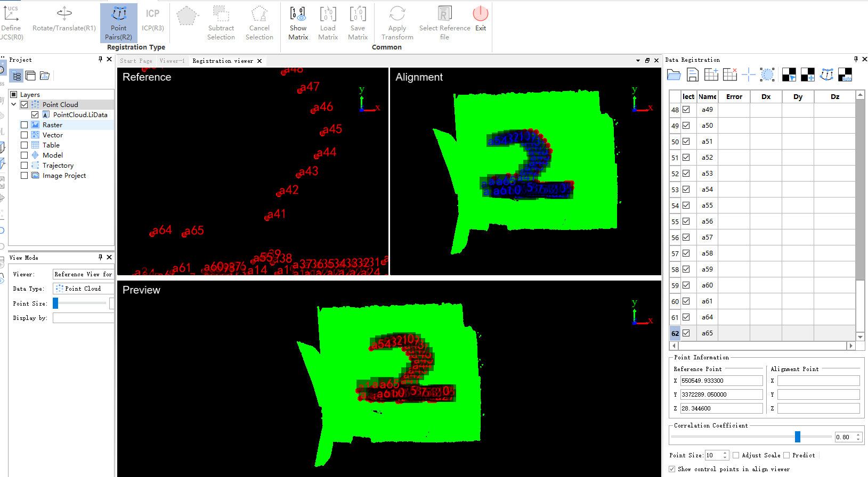The height and width of the screenshot is (477, 868).
Task: Uncheck select box for row a49
Action: tap(686, 110)
